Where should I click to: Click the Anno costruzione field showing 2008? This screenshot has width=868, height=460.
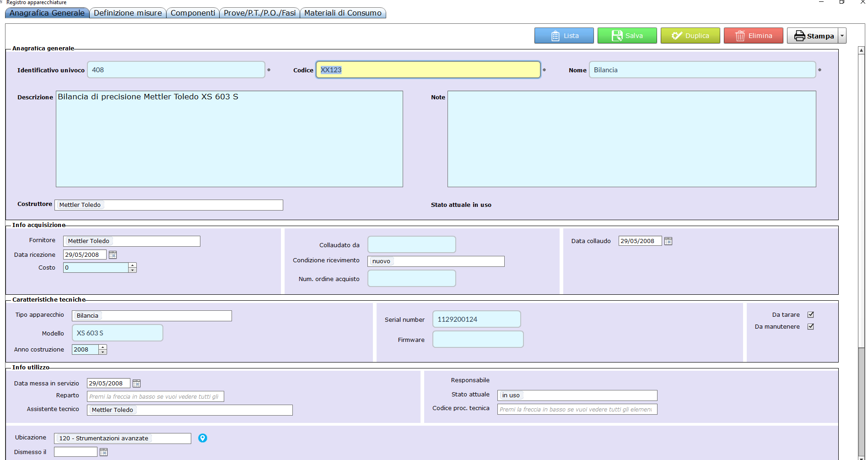point(85,349)
